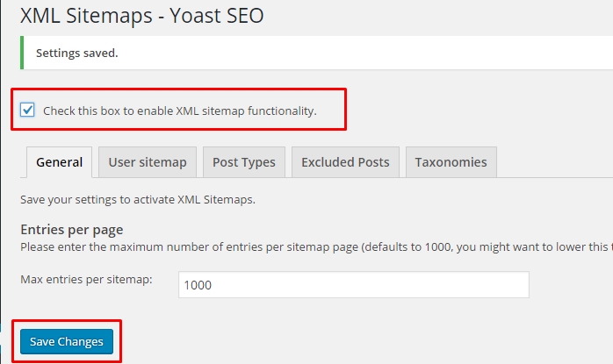Screen dimensions: 613x364
Task: Click the 'XML Sitemaps - Yoast SEO' page heading
Action: pos(142,16)
